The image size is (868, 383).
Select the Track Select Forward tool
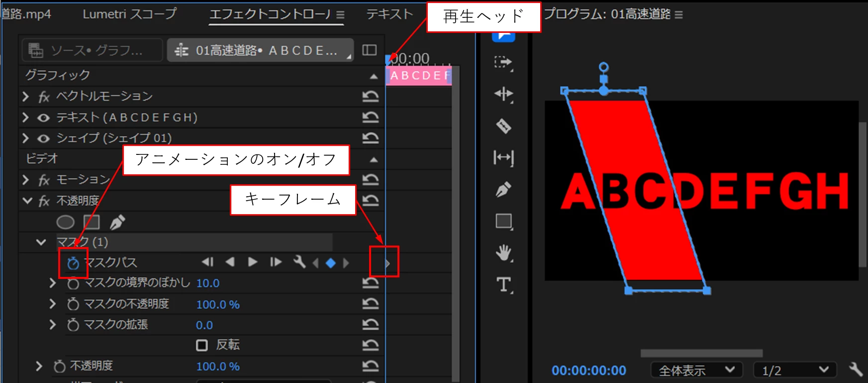(x=503, y=62)
